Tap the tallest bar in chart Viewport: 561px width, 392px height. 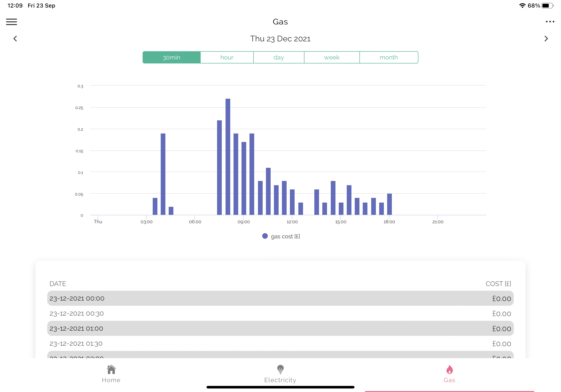[x=228, y=157]
